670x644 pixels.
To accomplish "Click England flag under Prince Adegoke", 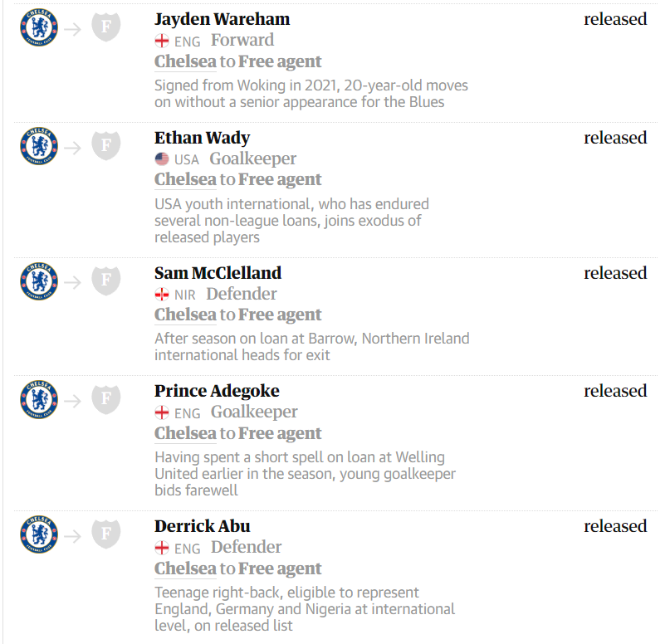I will point(162,412).
